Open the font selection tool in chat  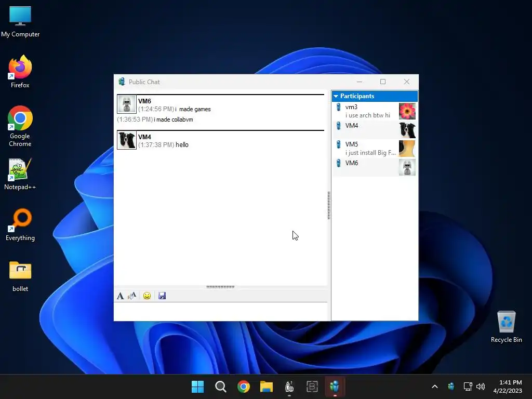coord(120,296)
